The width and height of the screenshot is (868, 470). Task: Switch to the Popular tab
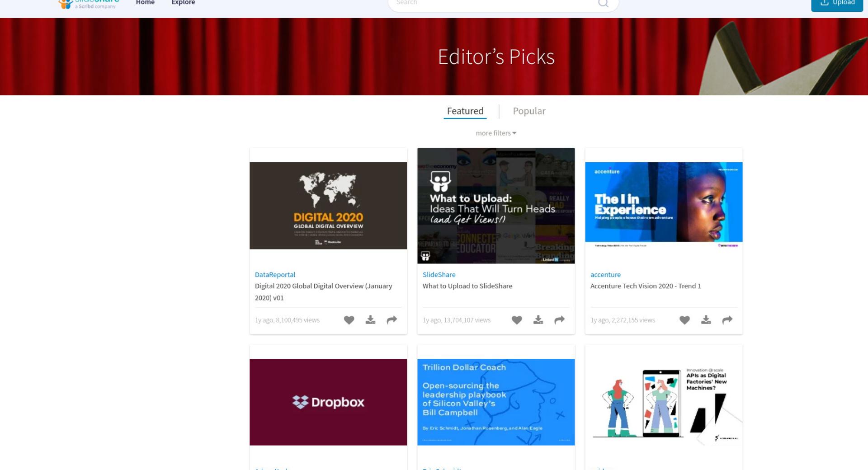(529, 111)
